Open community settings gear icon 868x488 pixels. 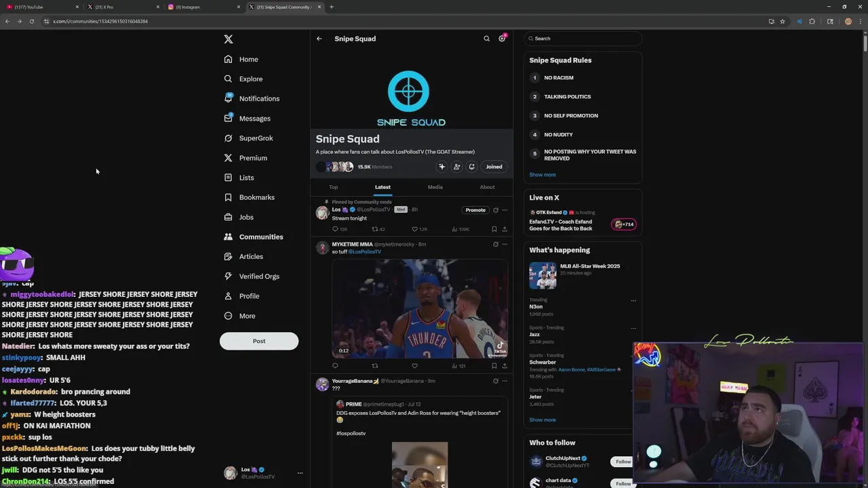pyautogui.click(x=502, y=39)
